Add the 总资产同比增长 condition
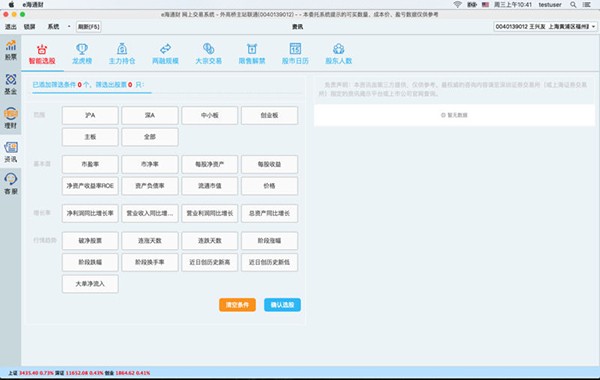The width and height of the screenshot is (600, 380). pyautogui.click(x=269, y=213)
